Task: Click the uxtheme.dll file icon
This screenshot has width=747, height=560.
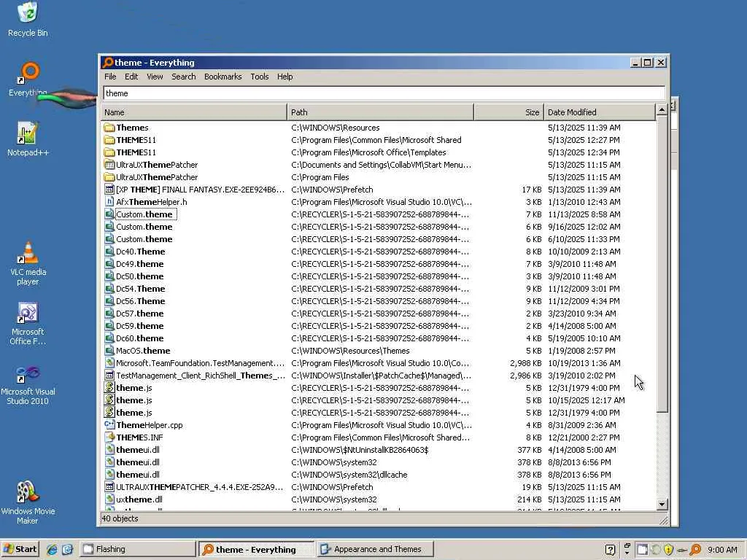Action: [109, 499]
